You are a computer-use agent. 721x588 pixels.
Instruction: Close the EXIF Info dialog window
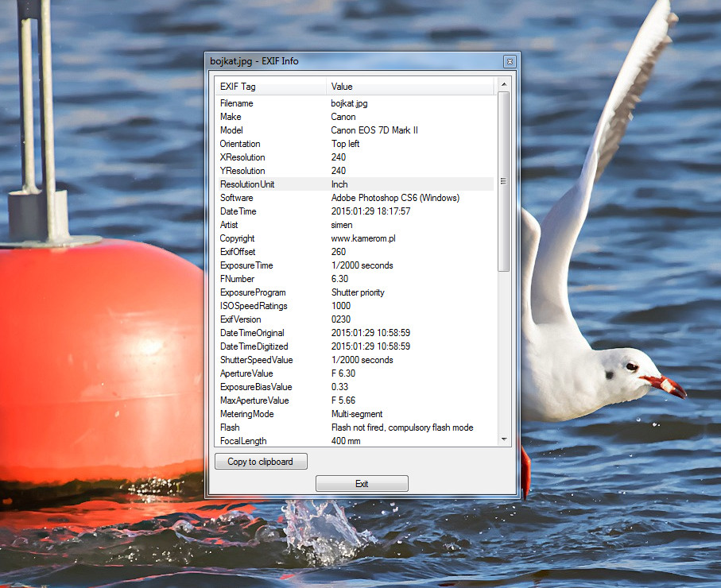pyautogui.click(x=510, y=62)
